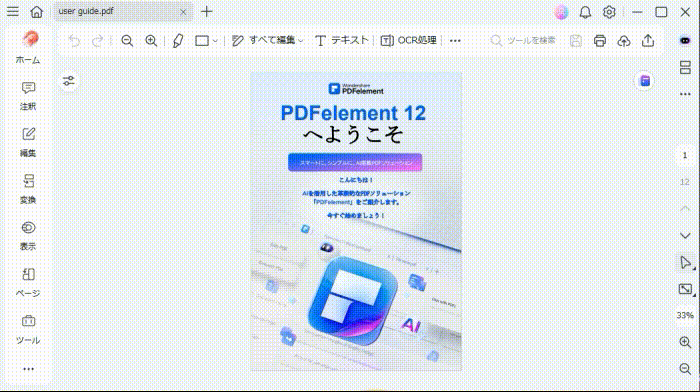Open right sidebar more options ellipsis
This screenshot has height=392, width=700.
(685, 94)
